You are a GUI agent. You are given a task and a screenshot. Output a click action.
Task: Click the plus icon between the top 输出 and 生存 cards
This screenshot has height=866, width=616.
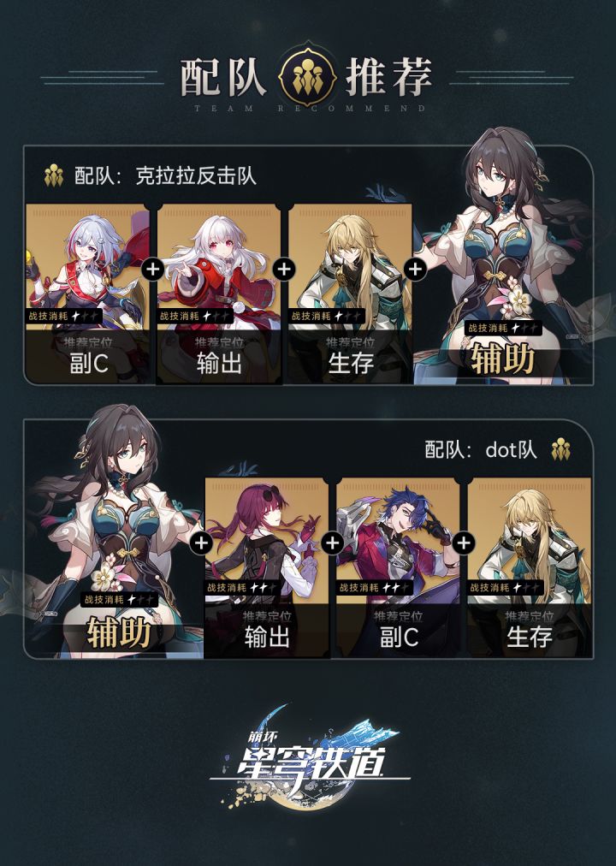284,270
